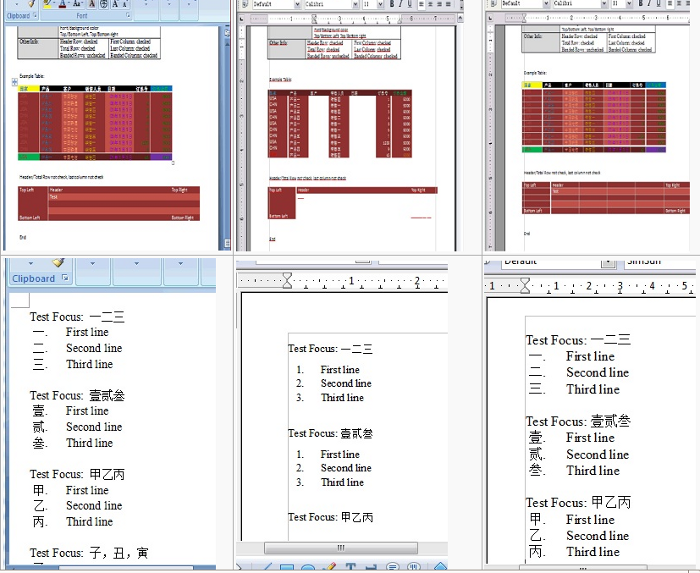Click 'Test Focus: 甲乙丙' in bottom-middle panel
Viewport: 700px width, 573px height.
coord(330,517)
